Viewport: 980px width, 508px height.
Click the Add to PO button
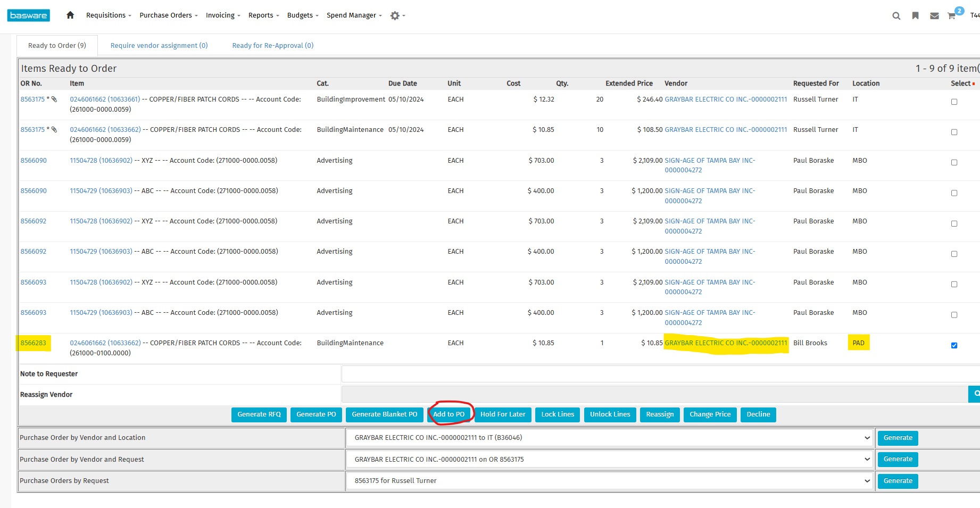click(x=449, y=414)
